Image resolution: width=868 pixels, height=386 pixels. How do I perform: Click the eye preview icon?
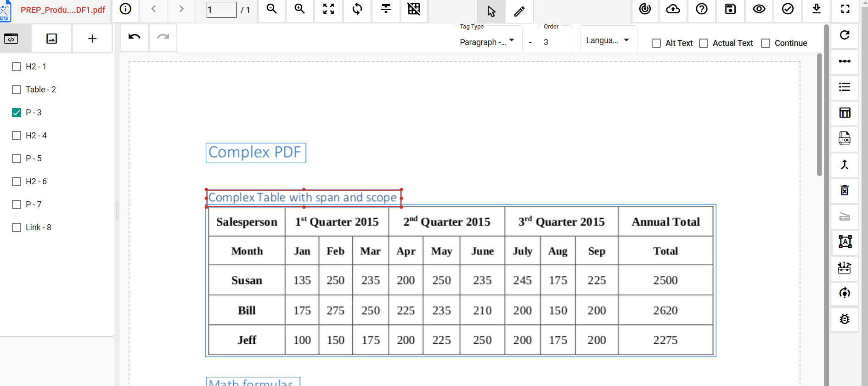click(x=759, y=9)
